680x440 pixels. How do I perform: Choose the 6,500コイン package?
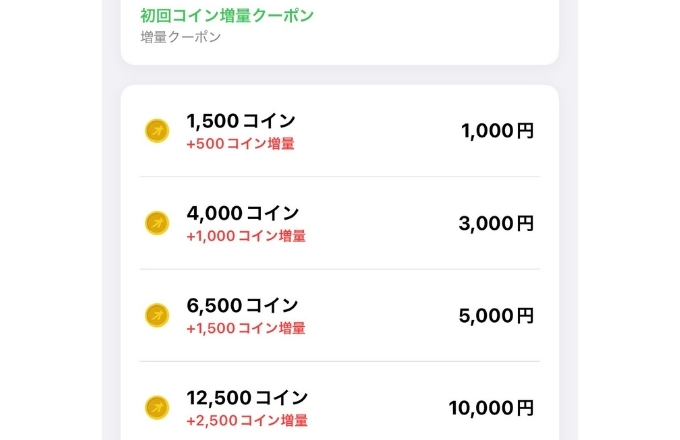(340, 315)
